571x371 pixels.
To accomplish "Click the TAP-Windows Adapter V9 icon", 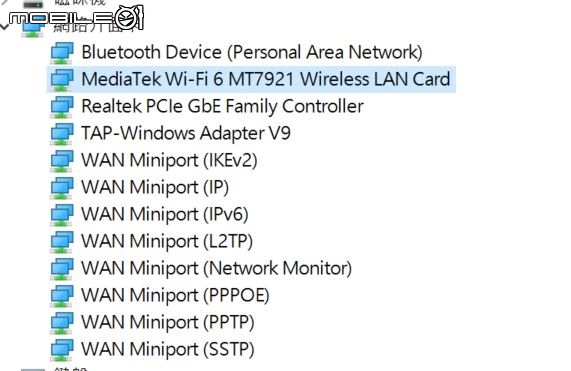I will pos(62,133).
